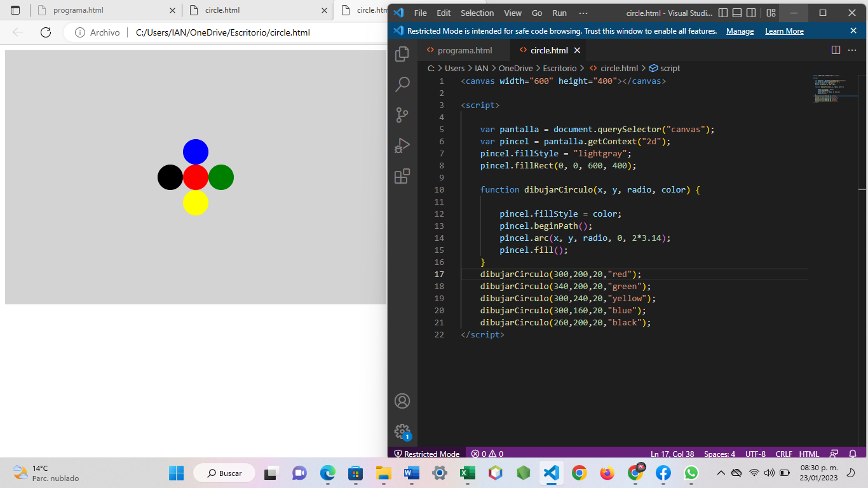
Task: Toggle the Primary Side Bar visibility
Action: pyautogui.click(x=723, y=13)
